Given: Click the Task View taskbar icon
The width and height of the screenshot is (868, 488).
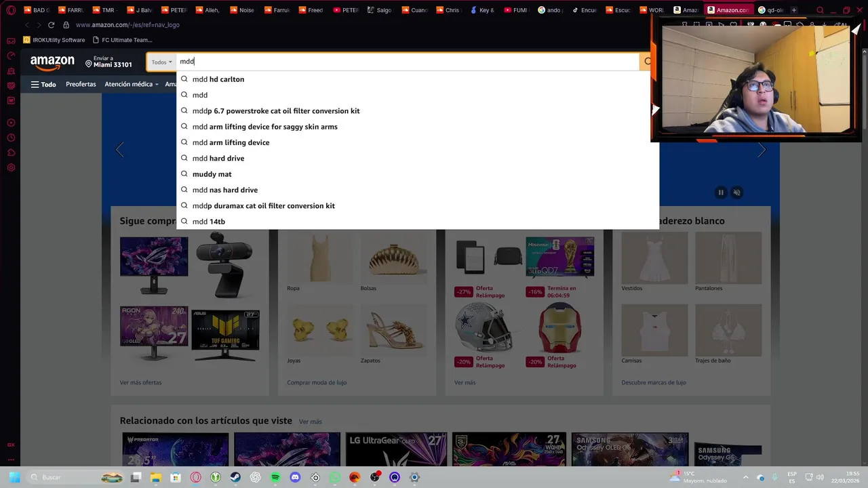Looking at the screenshot, I should point(136,477).
